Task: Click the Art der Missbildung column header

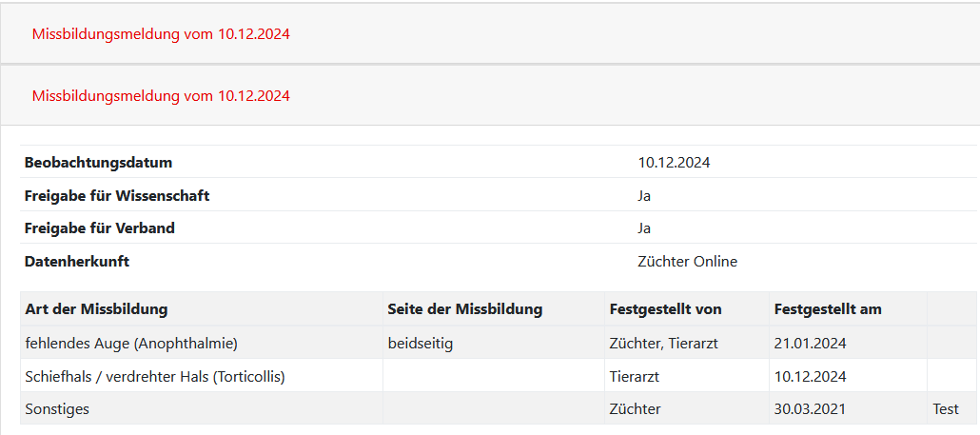Action: (x=96, y=308)
